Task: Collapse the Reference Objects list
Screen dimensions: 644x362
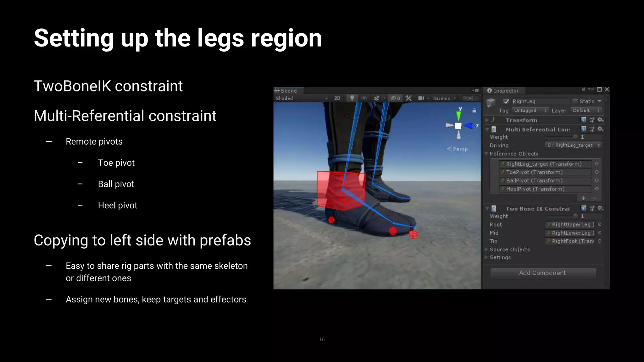Action: pyautogui.click(x=486, y=154)
